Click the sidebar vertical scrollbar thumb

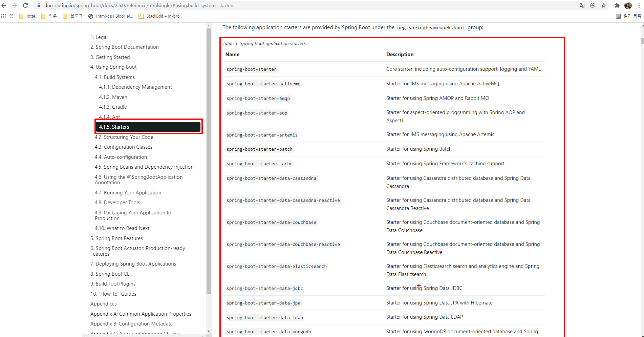[209, 161]
